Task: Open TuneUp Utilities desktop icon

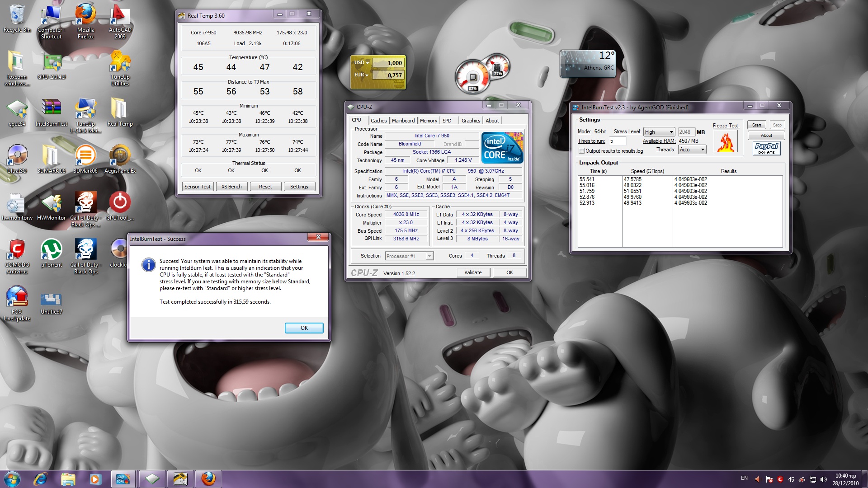Action: [120, 68]
